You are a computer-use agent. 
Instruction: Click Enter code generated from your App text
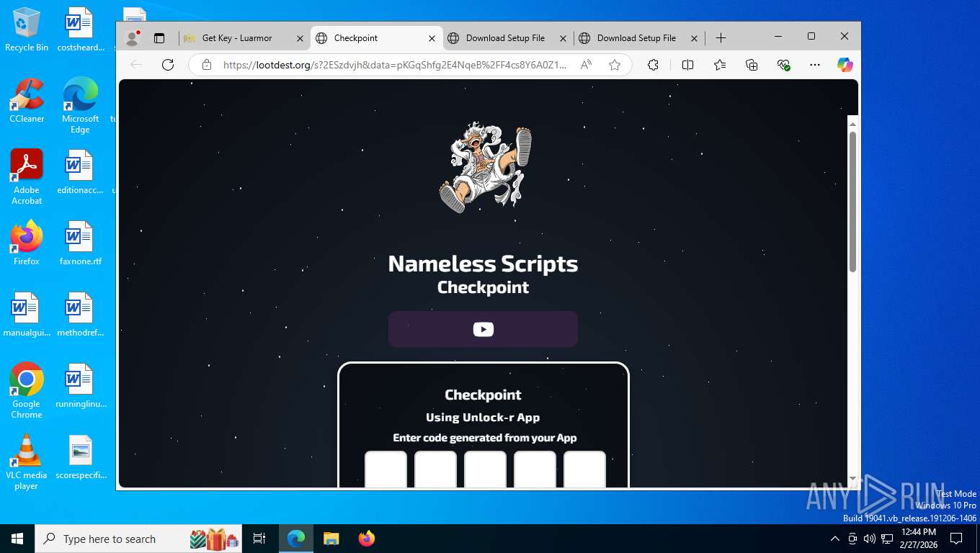pyautogui.click(x=484, y=438)
